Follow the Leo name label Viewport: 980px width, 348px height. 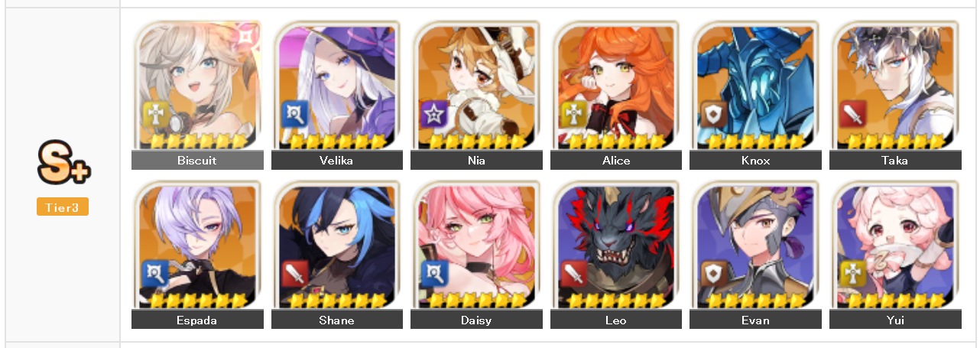(616, 320)
